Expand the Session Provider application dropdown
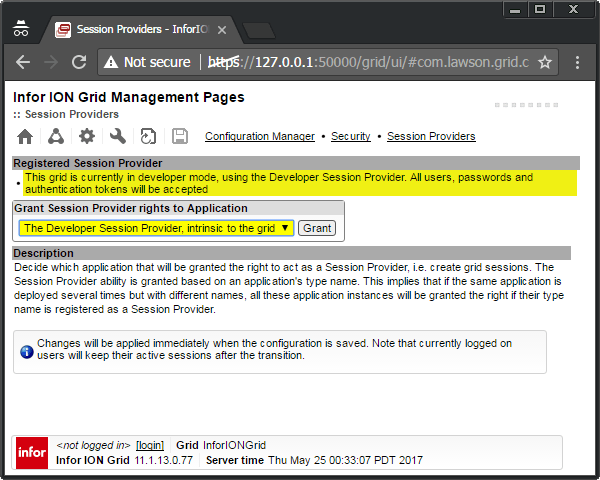Viewport: 600px width, 480px height. click(156, 228)
